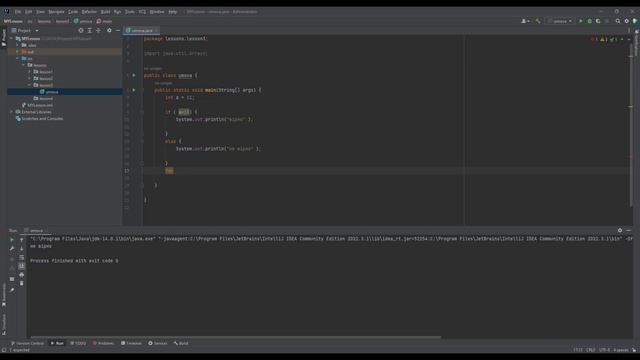Open the Terminal tool window button
The height and width of the screenshot is (360, 640).
point(131,344)
